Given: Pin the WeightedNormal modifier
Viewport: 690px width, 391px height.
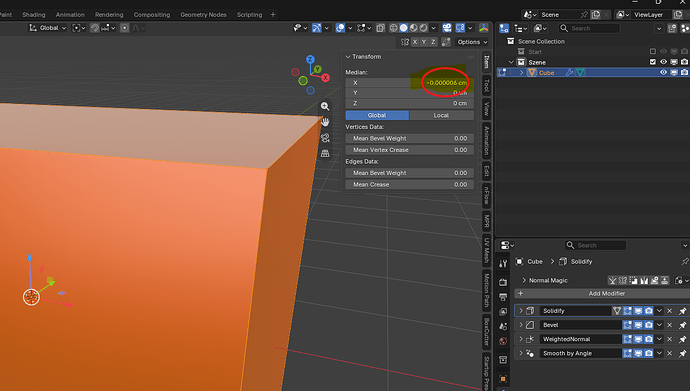Looking at the screenshot, I should click(683, 340).
